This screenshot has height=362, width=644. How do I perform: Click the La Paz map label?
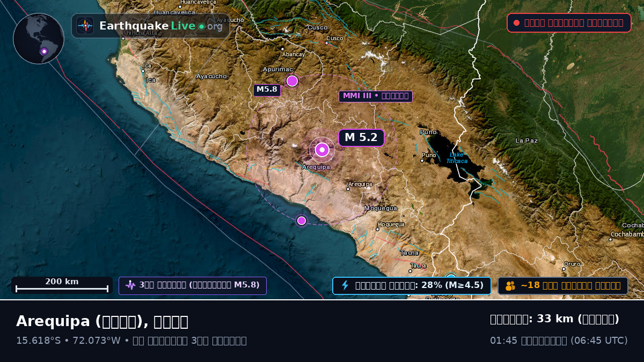[526, 141]
